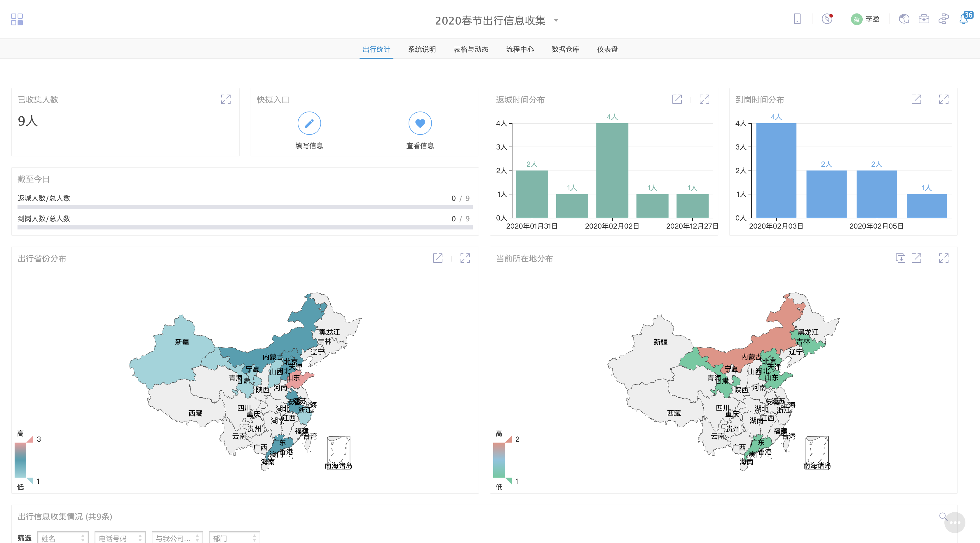
Task: Expand 返城时间分布 chart to fullscreen
Action: [704, 99]
